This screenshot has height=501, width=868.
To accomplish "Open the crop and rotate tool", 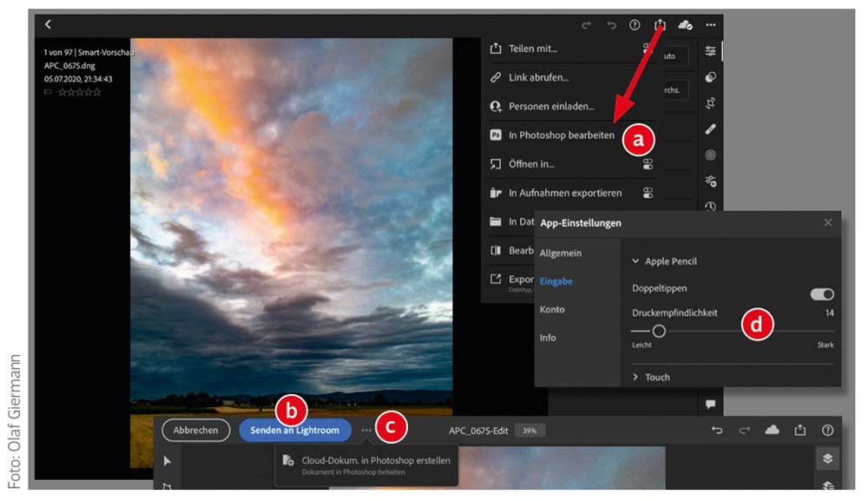I will [x=711, y=103].
